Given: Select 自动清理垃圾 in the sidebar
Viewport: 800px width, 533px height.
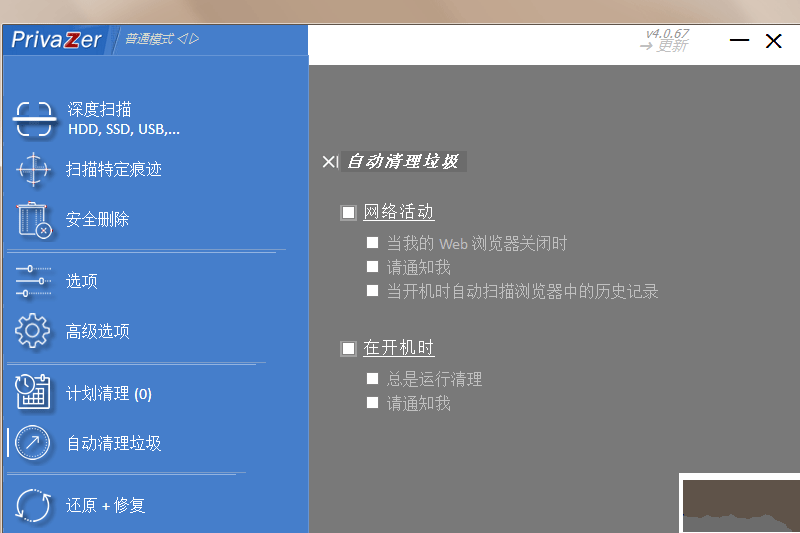Looking at the screenshot, I should [x=114, y=443].
